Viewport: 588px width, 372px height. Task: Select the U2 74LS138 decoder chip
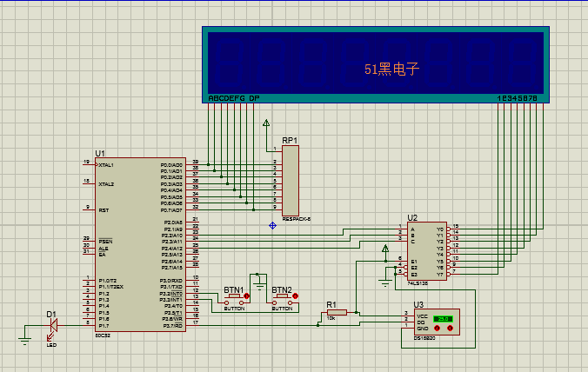tap(427, 251)
